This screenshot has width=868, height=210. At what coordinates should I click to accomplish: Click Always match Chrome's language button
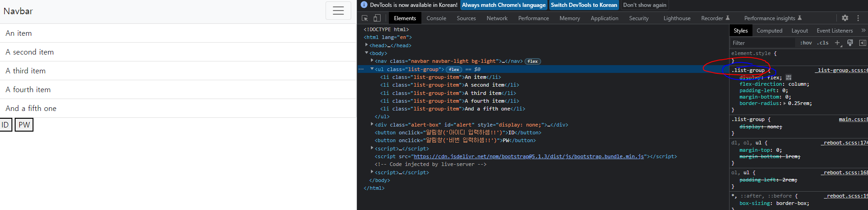(x=503, y=5)
